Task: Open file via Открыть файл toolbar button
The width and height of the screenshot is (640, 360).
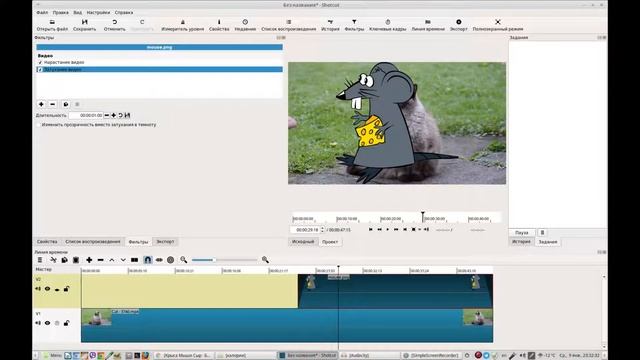Action: [52, 25]
